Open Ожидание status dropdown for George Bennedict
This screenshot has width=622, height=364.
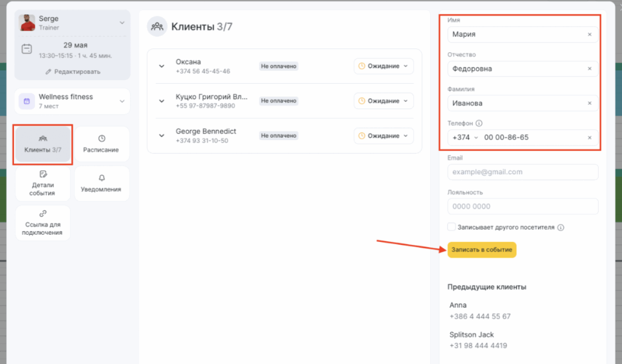(x=383, y=136)
